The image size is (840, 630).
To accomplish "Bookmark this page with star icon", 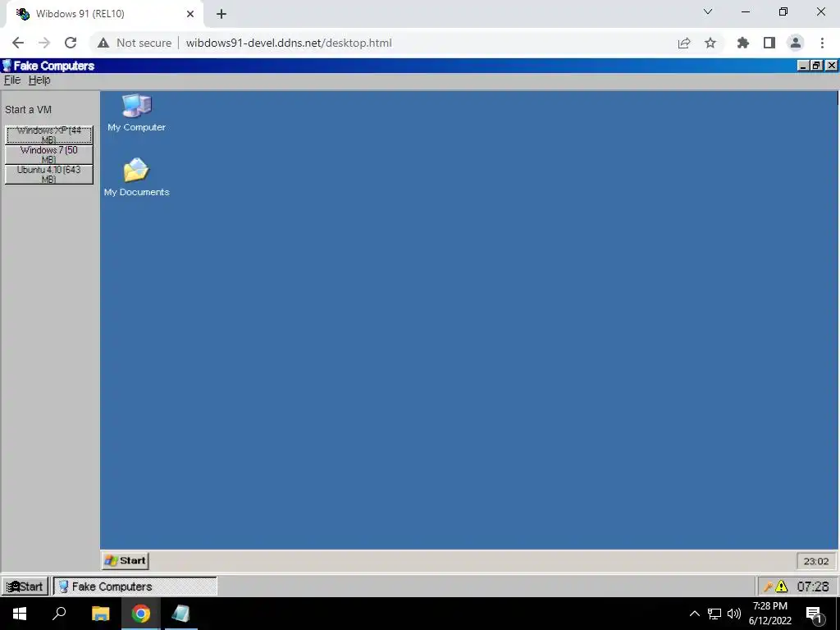I will [710, 43].
